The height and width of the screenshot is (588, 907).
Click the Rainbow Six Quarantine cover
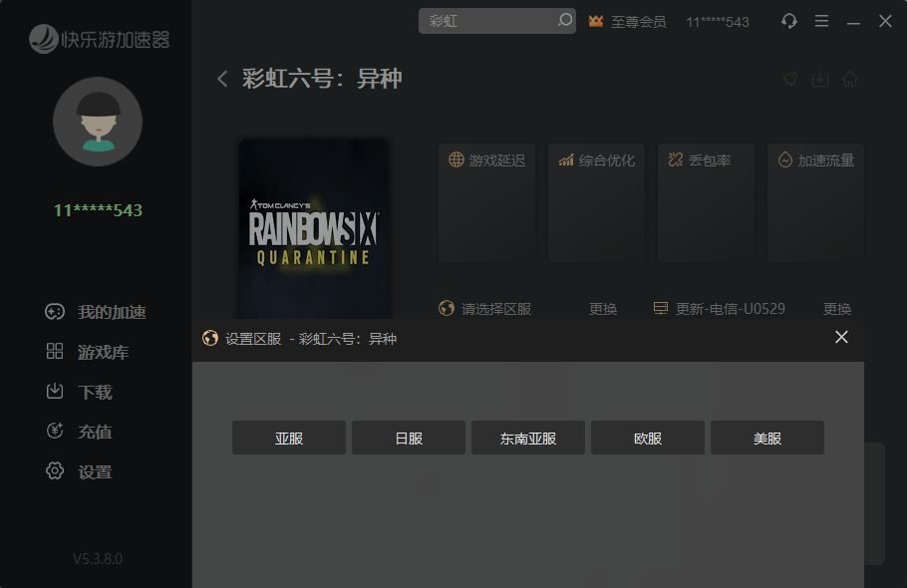[314, 229]
